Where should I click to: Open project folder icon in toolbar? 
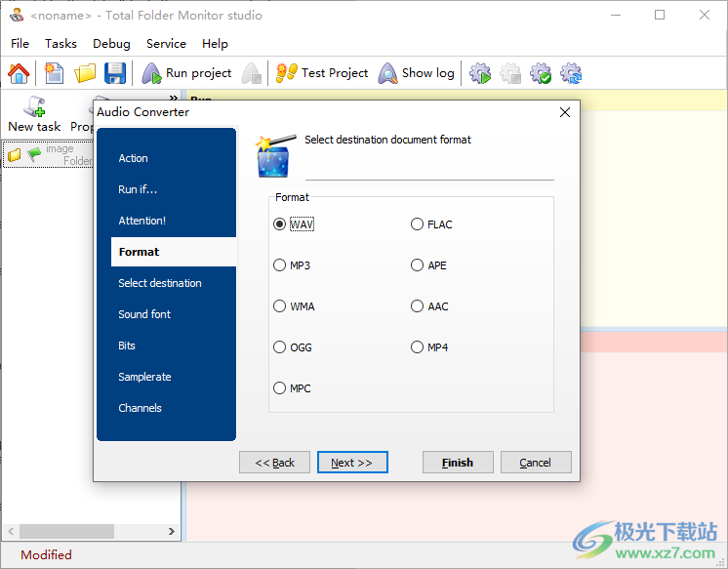point(85,73)
